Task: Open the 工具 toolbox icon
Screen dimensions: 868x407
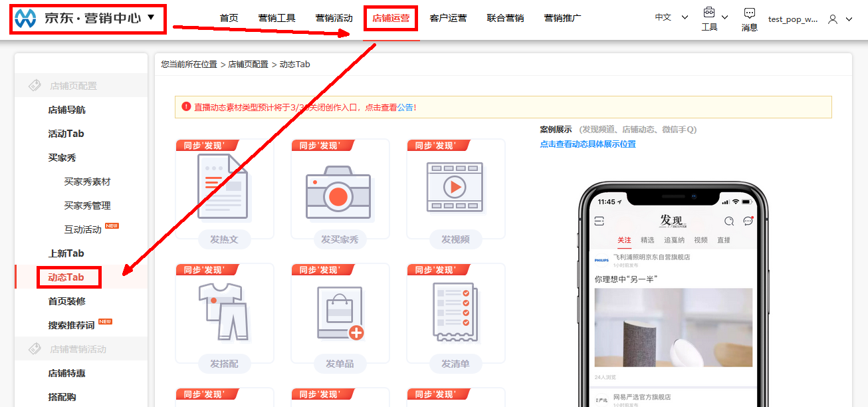Action: [710, 13]
